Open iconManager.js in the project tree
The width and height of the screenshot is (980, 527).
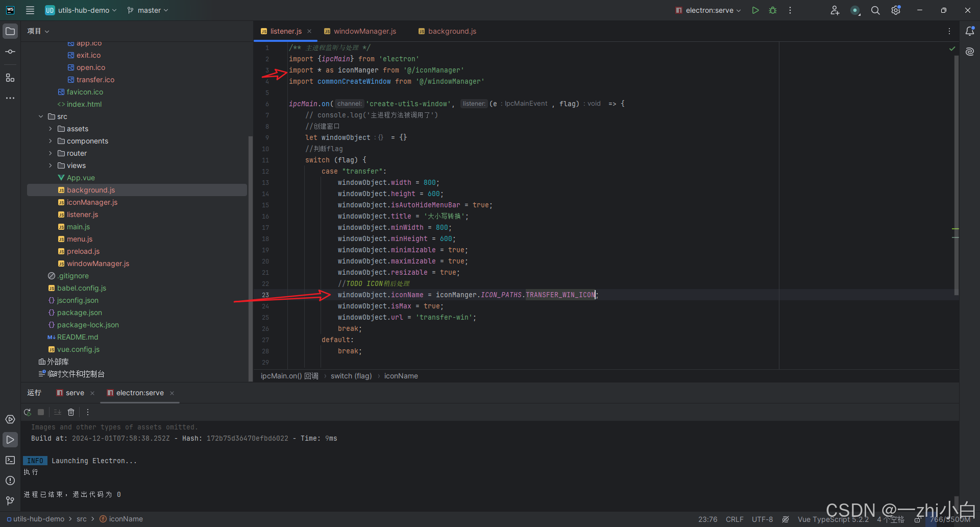pyautogui.click(x=92, y=202)
